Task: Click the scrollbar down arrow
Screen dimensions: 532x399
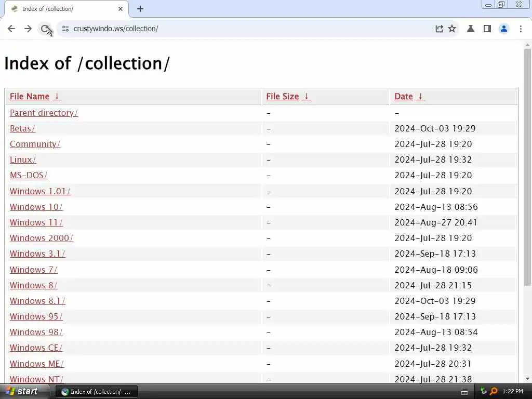Action: [x=527, y=379]
